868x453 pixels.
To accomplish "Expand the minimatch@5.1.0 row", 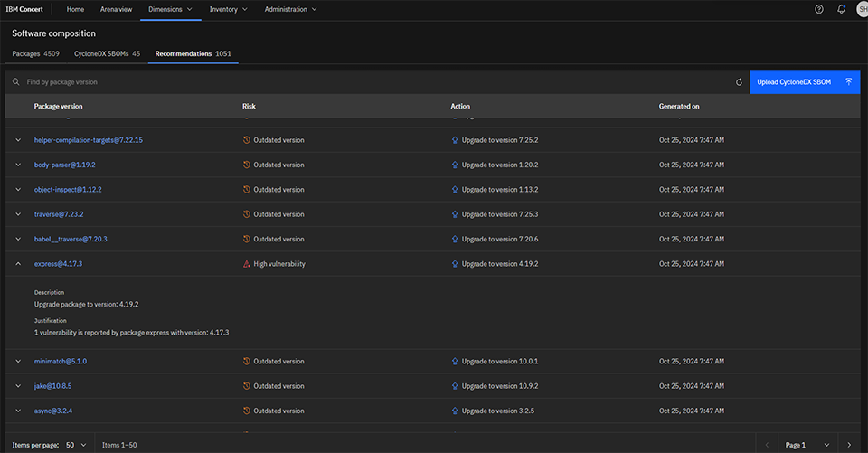I will (x=18, y=361).
